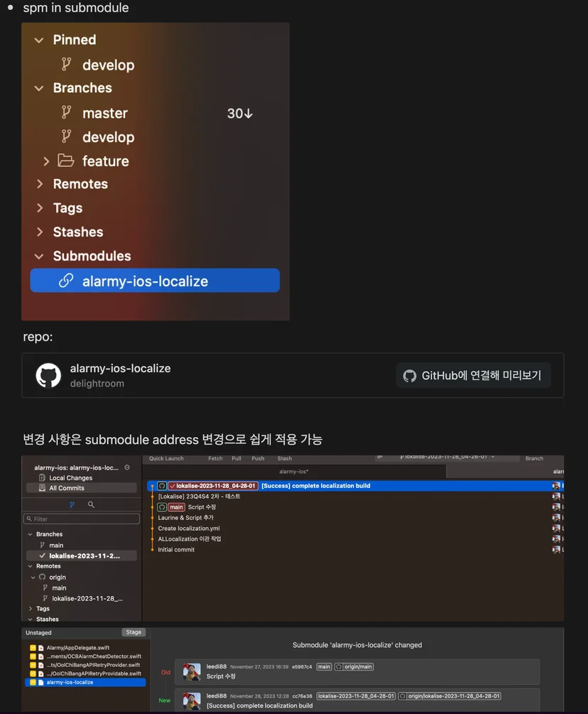Click GitHub에 연결해 미리보기 button
The height and width of the screenshot is (714, 588).
click(x=474, y=375)
